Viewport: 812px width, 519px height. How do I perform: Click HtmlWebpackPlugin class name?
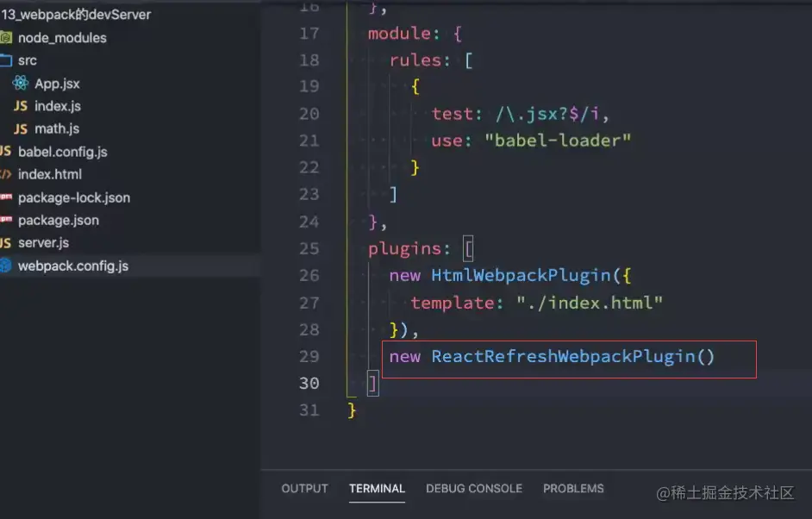coord(521,276)
